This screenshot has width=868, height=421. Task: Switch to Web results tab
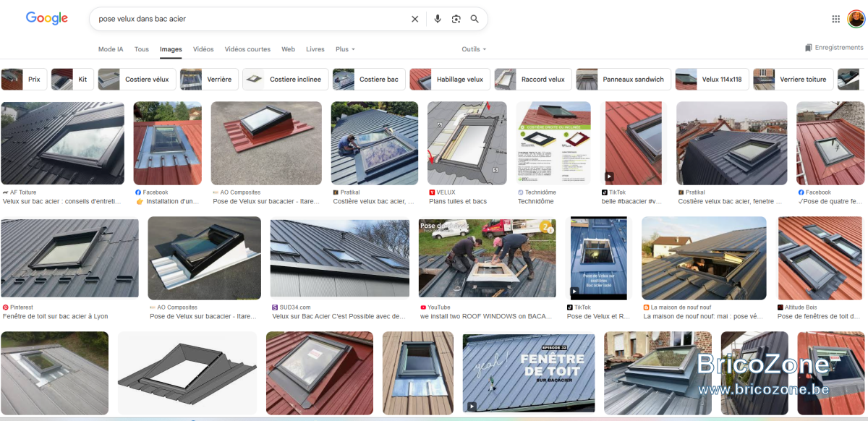tap(288, 49)
